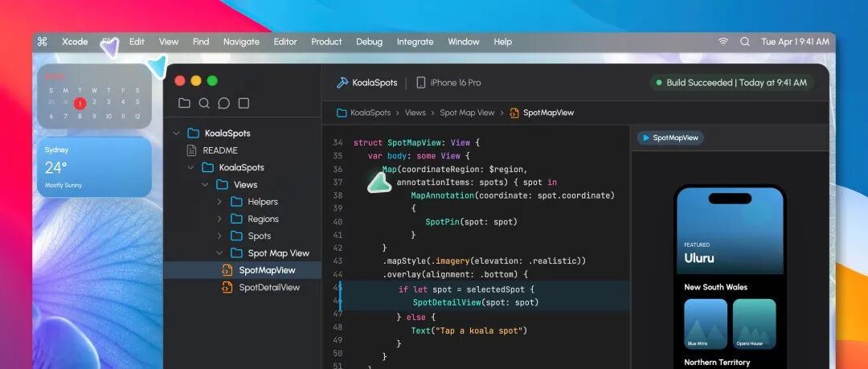Choose the iPhone 16 Pro run destination
This screenshot has width=868, height=369.
[456, 83]
